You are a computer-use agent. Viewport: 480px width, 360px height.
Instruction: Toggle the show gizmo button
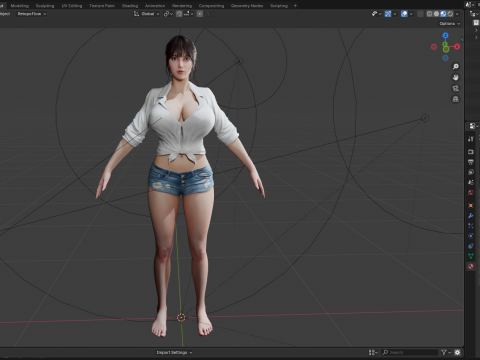tap(388, 14)
